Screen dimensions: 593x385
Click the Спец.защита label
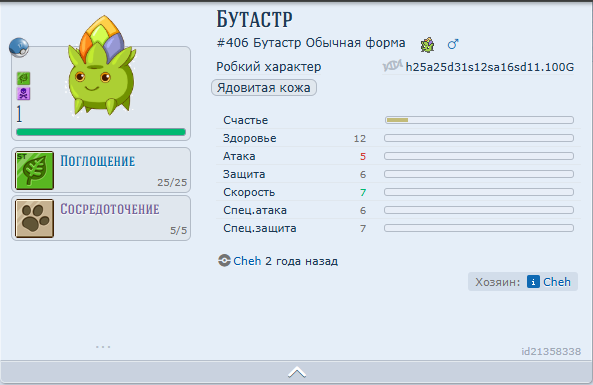click(x=259, y=228)
